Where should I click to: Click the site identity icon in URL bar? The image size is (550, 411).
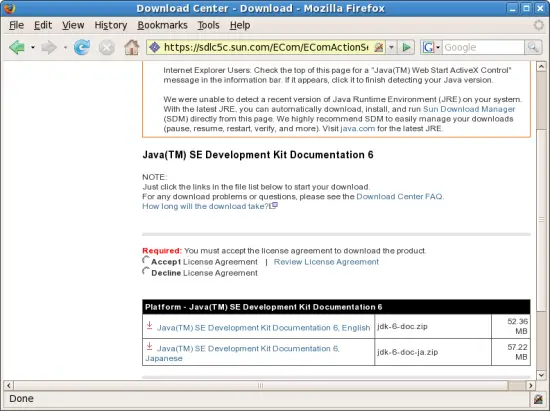[x=155, y=47]
